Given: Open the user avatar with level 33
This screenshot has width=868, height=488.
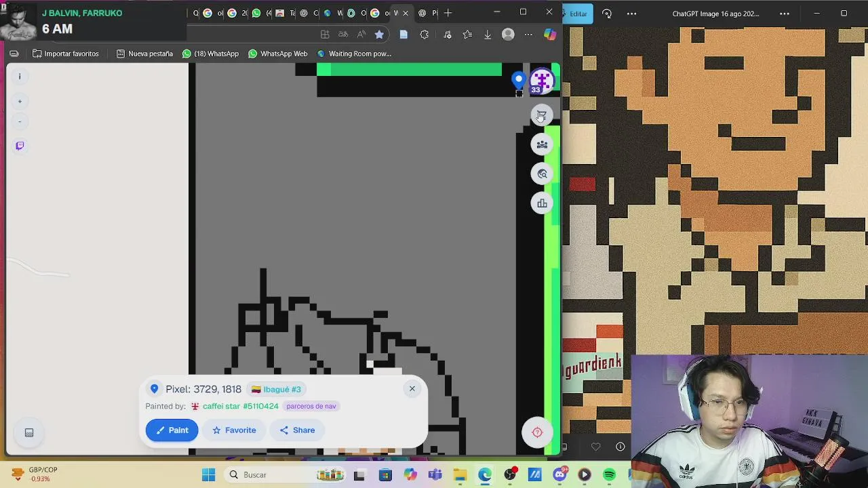Looking at the screenshot, I should (541, 81).
